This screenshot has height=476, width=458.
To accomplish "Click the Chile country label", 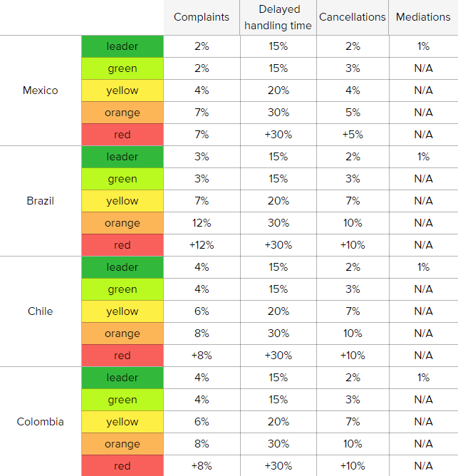I will [41, 311].
